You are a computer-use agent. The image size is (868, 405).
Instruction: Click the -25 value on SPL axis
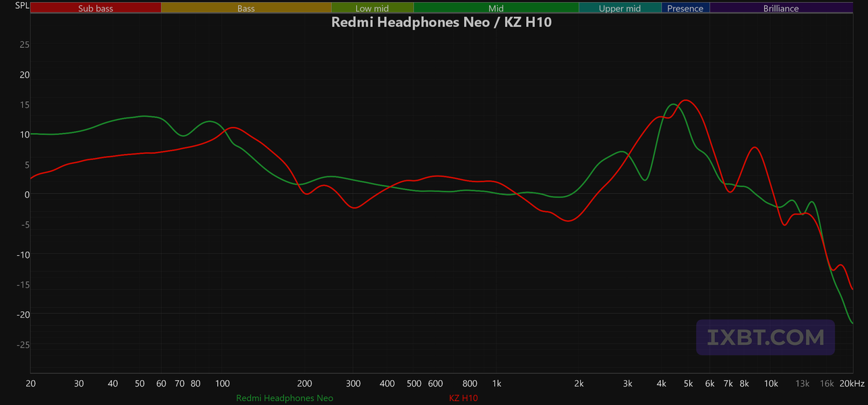click(x=22, y=345)
